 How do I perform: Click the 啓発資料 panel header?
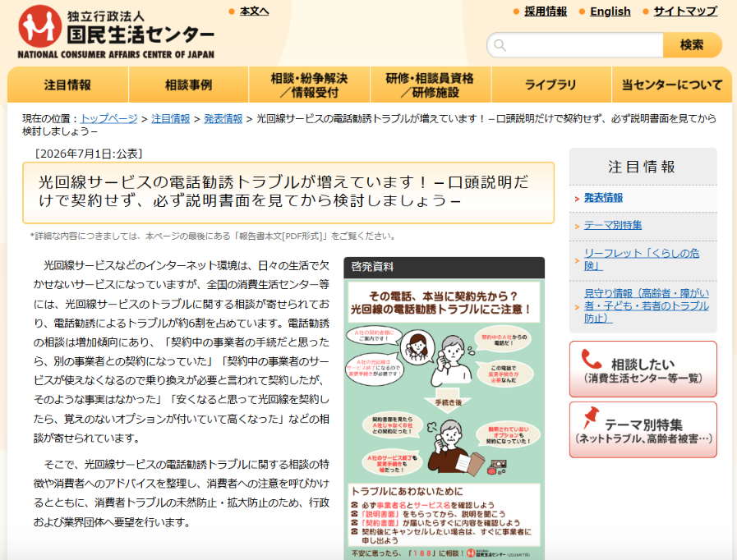tap(445, 267)
